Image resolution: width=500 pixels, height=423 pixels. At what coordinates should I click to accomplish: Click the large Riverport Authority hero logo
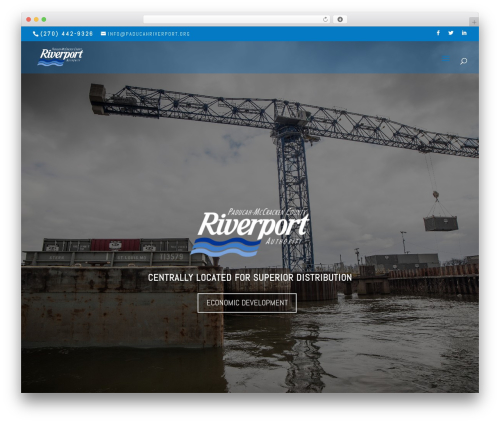[x=250, y=232]
